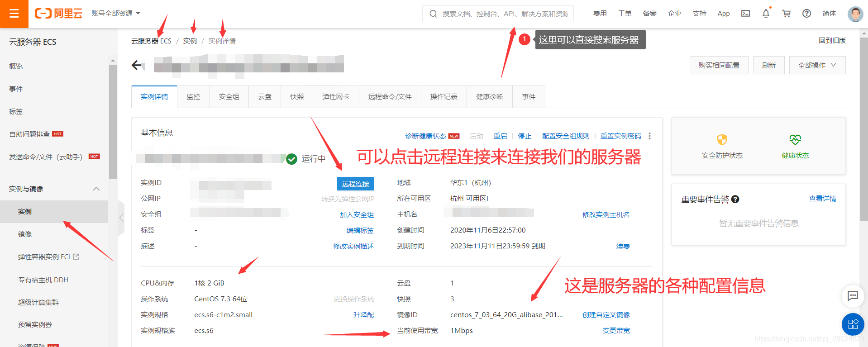The width and height of the screenshot is (868, 347).
Task: Show help for 重要事件告警
Action: point(735,200)
